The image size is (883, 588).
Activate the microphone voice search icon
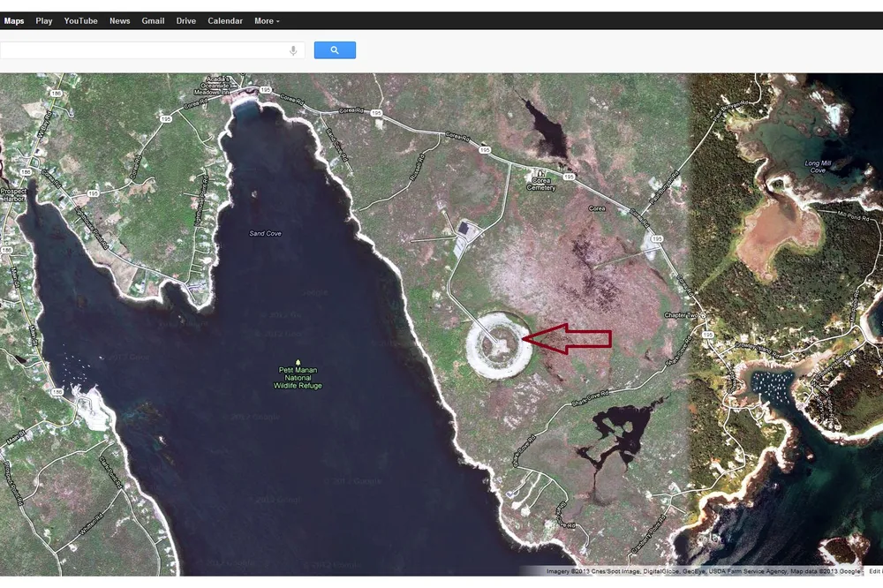(293, 50)
